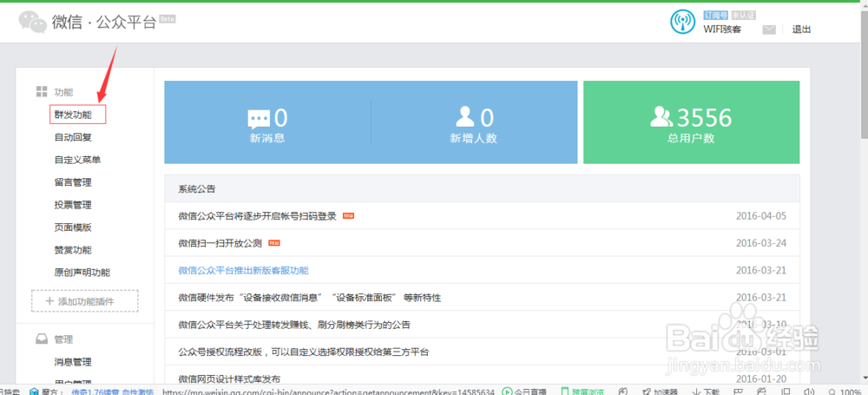Open announcement 微信网页设计样式库发布
This screenshot has width=868, height=395.
[229, 379]
